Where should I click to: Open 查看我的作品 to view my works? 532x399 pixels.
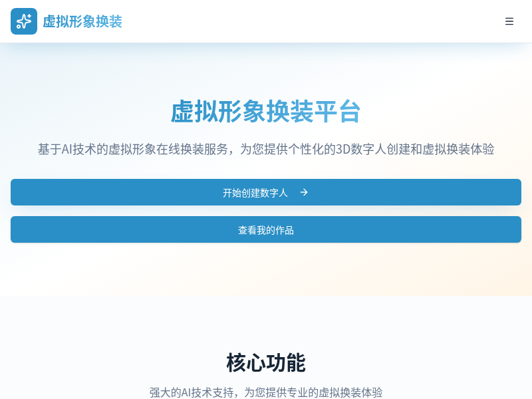tap(266, 229)
